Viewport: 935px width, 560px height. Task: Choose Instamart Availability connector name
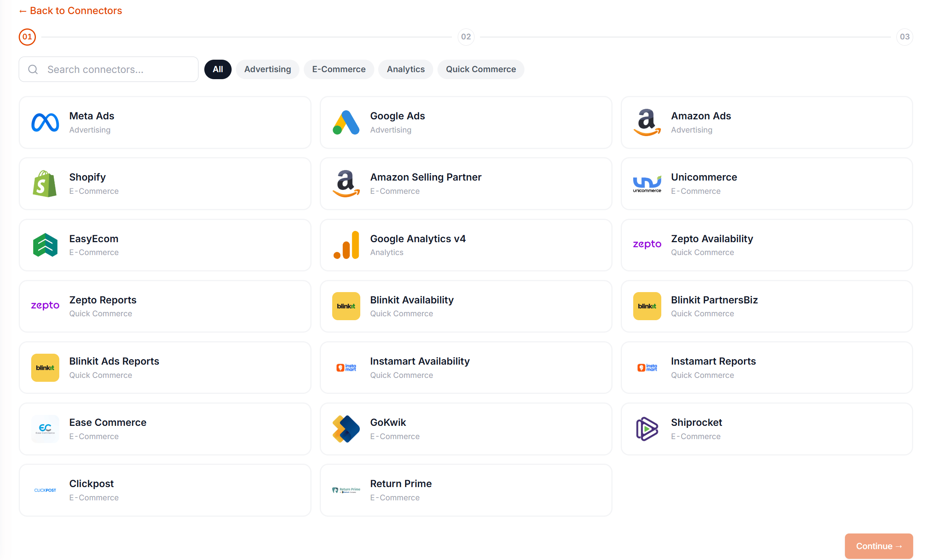[420, 361]
